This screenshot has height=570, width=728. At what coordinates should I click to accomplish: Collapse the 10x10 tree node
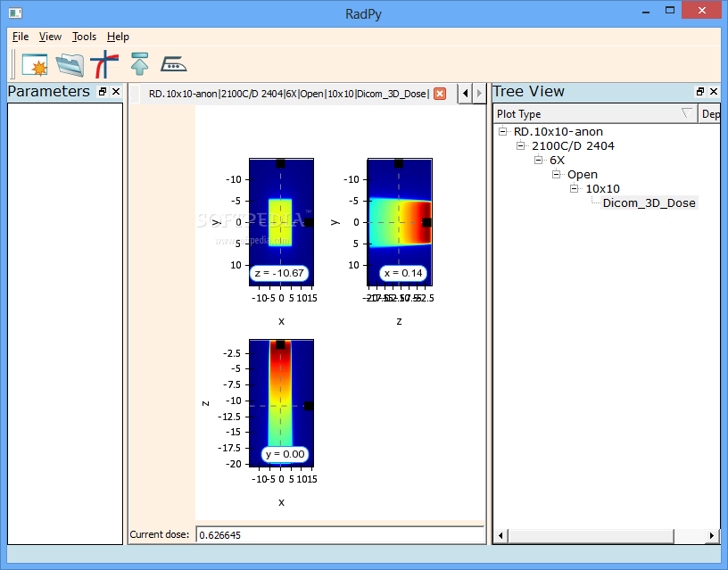pyautogui.click(x=575, y=188)
